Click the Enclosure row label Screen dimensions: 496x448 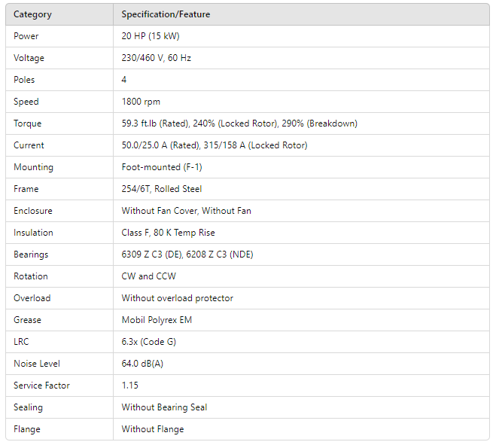click(x=33, y=211)
